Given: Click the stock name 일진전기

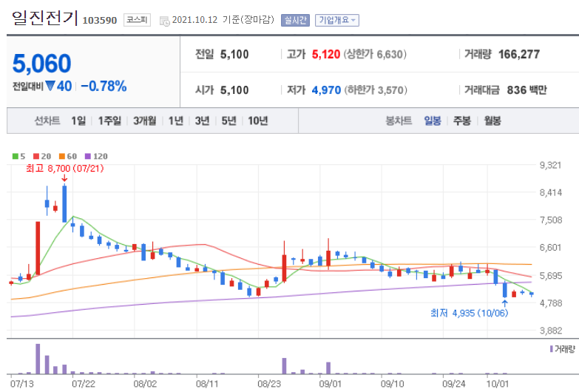Looking at the screenshot, I should [44, 18].
